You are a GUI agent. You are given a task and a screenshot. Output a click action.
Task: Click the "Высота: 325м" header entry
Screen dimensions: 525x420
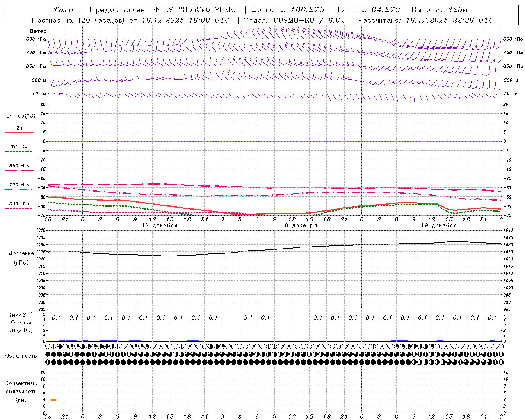pos(439,10)
